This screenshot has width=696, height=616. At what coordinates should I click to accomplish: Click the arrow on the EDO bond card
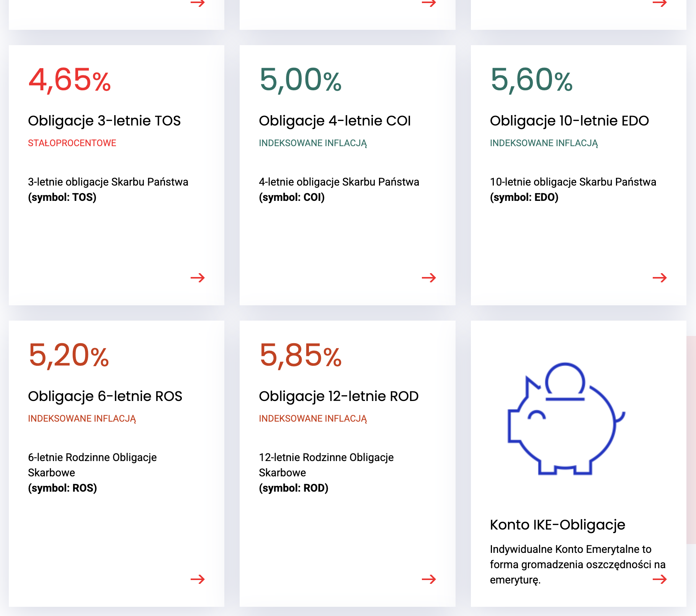[660, 277]
